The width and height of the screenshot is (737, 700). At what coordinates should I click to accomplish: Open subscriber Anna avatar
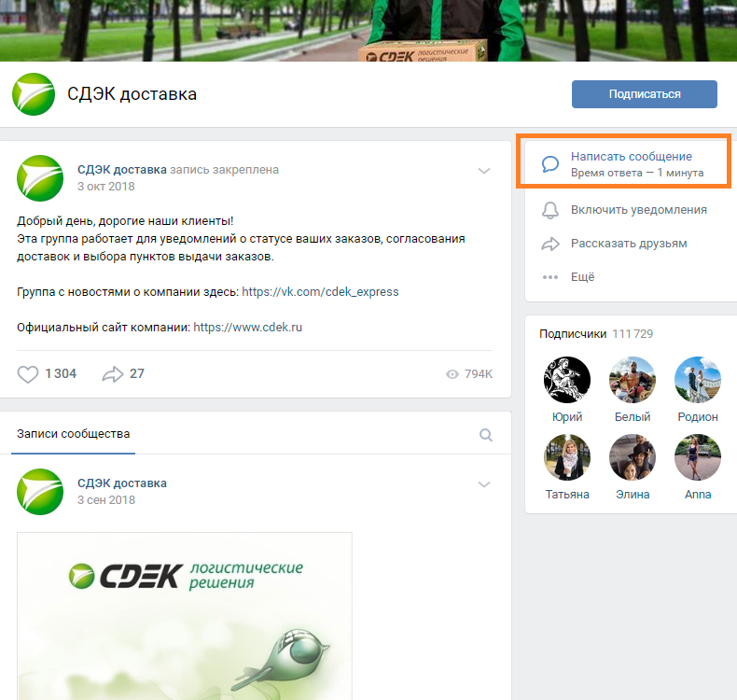pyautogui.click(x=698, y=457)
